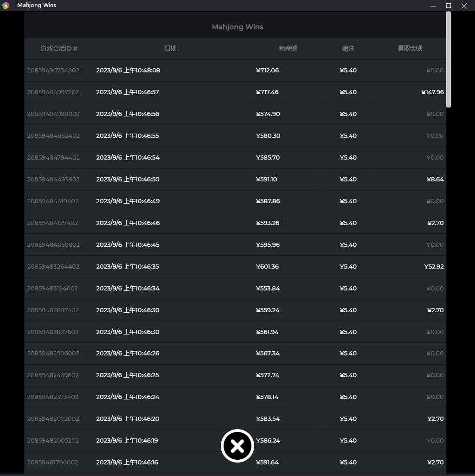This screenshot has height=476, width=475.
Task: Click the ¥585.70 balance value
Action: point(268,158)
